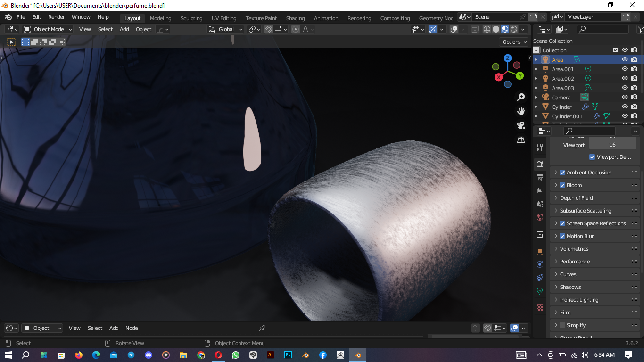Click the Scene name field
Screen dimensions: 644x362
(x=495, y=17)
